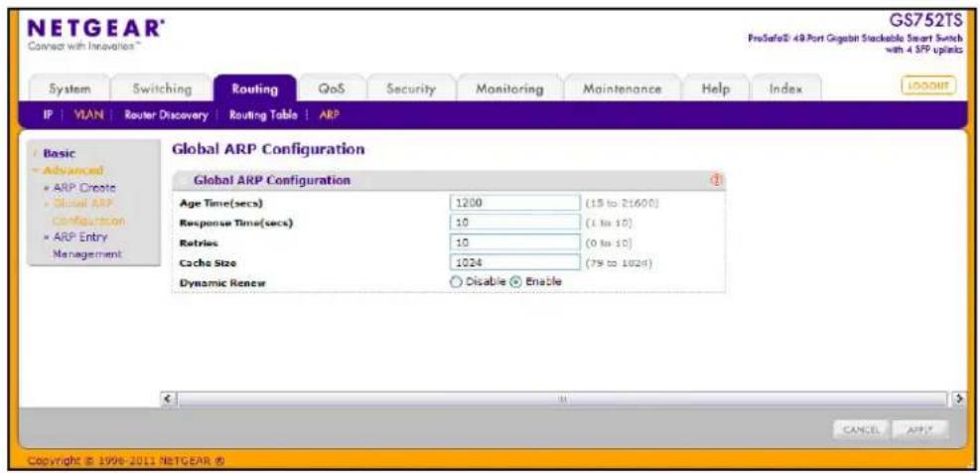
Task: Open ARP Create in sidebar
Action: click(x=83, y=188)
